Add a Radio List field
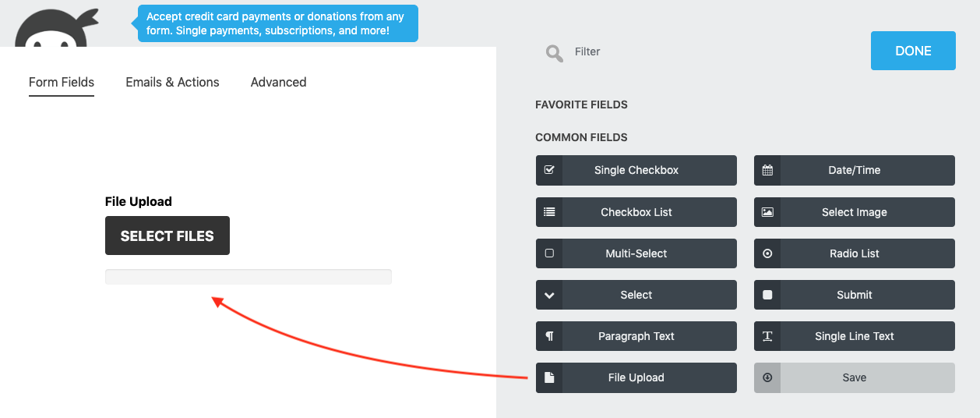980x418 pixels. pyautogui.click(x=855, y=253)
